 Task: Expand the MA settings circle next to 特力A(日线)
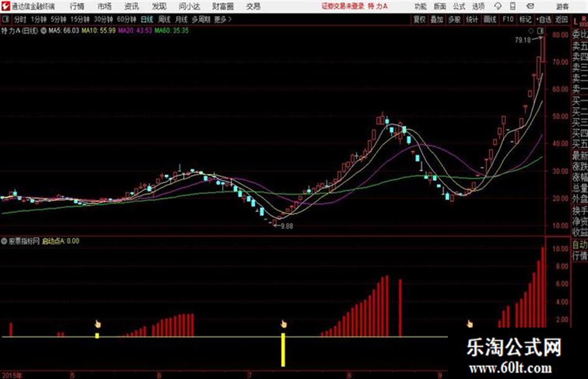point(44,30)
